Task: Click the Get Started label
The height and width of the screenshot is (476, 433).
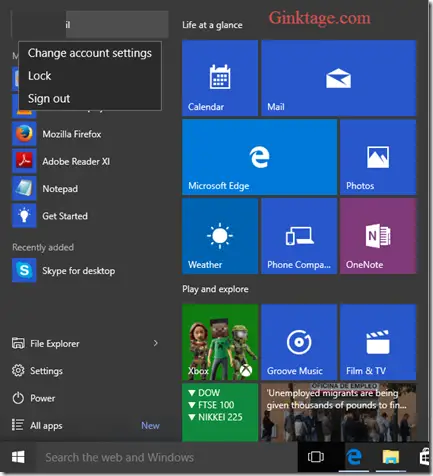Action: [x=65, y=216]
